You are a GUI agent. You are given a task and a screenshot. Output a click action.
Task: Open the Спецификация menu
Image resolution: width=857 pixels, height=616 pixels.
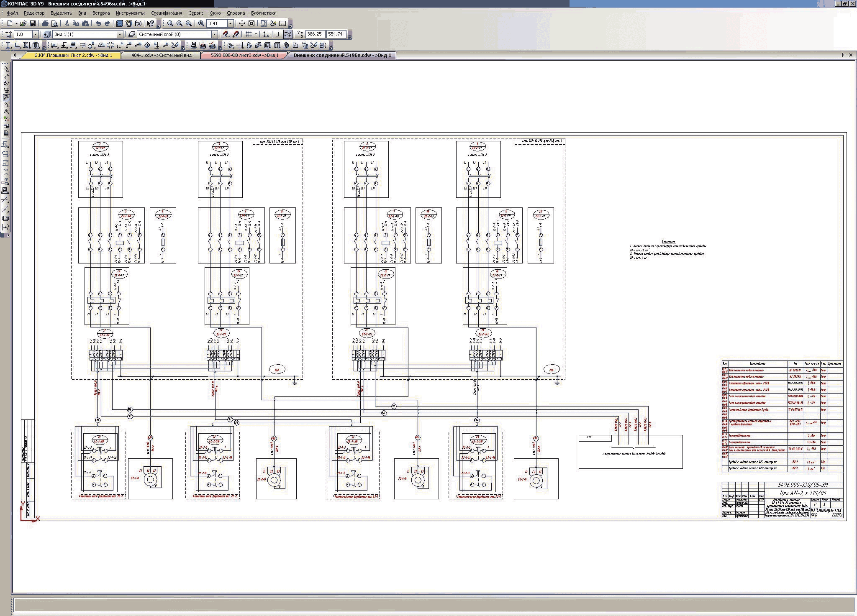click(x=166, y=13)
